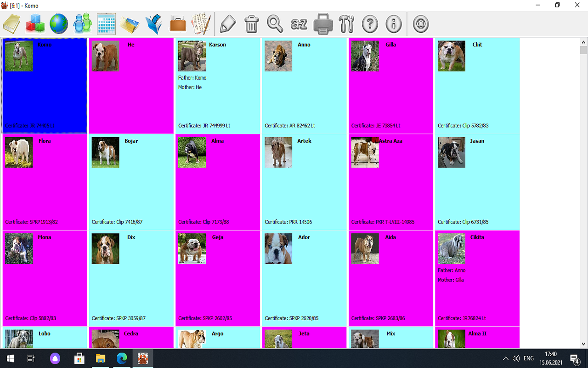Open settings via wrench and screwdriver icon
Image resolution: width=588 pixels, height=368 pixels.
pyautogui.click(x=346, y=23)
